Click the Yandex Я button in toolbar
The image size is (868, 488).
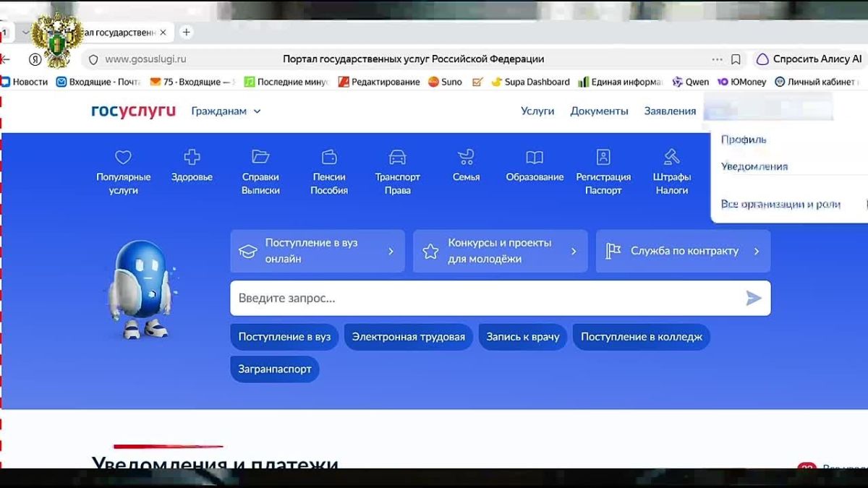point(35,59)
